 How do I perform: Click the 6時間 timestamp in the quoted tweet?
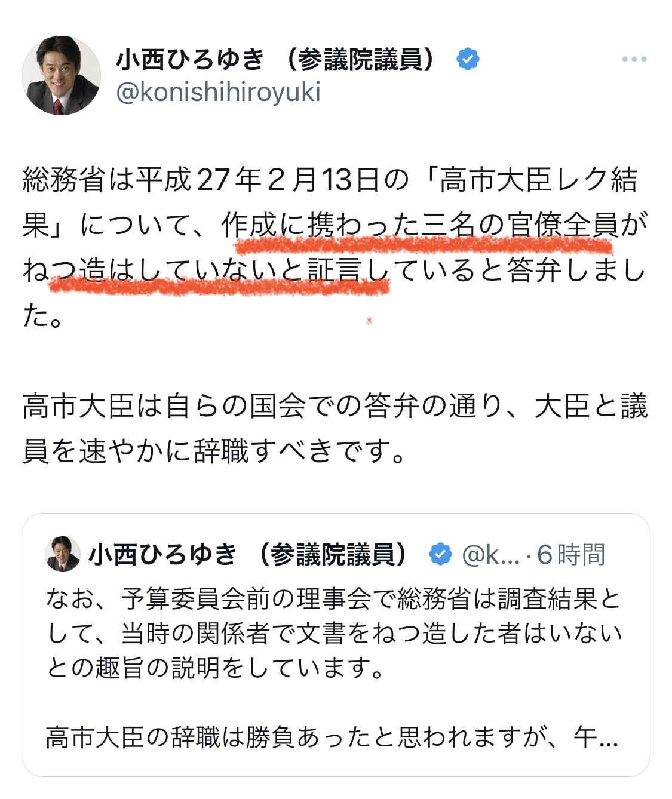(x=570, y=555)
